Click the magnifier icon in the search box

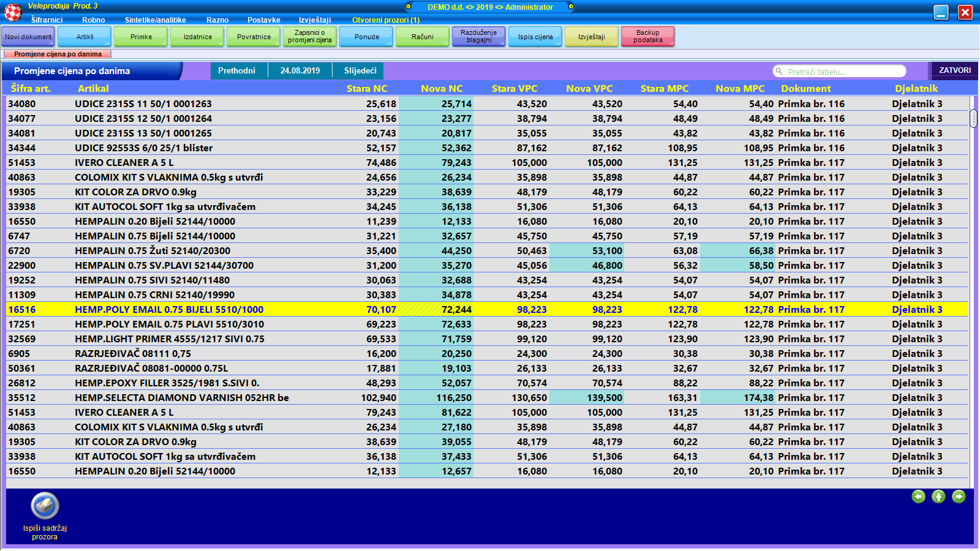(779, 72)
